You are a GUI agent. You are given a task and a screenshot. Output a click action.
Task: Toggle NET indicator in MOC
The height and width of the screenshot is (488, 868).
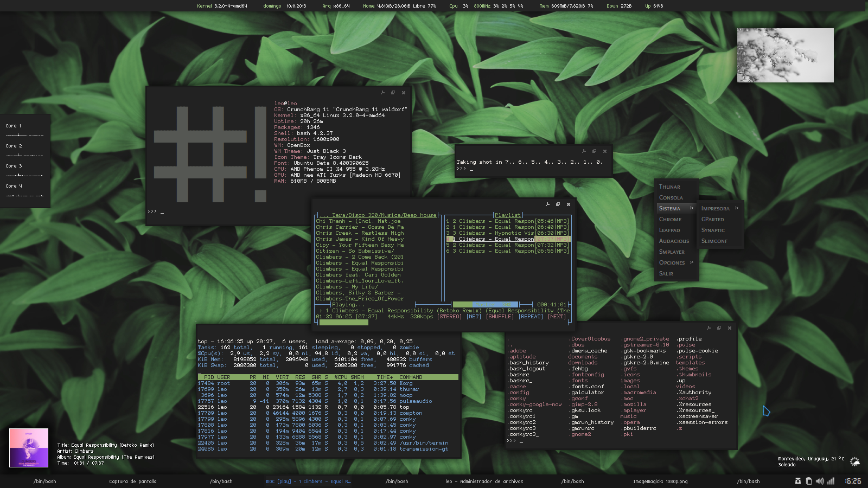pyautogui.click(x=474, y=317)
